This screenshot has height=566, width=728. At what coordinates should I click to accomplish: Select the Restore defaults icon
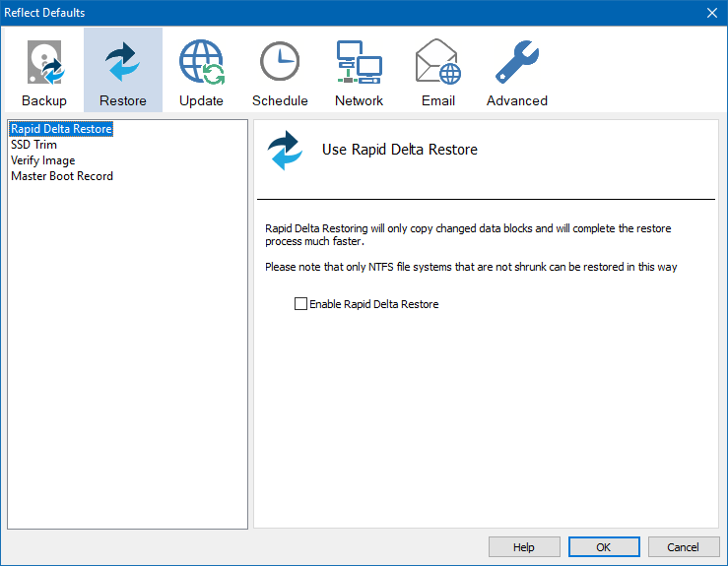click(x=123, y=71)
